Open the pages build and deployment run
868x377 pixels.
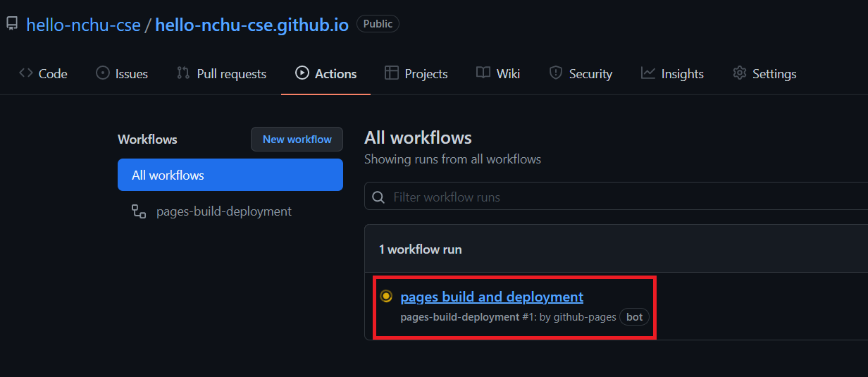(492, 297)
